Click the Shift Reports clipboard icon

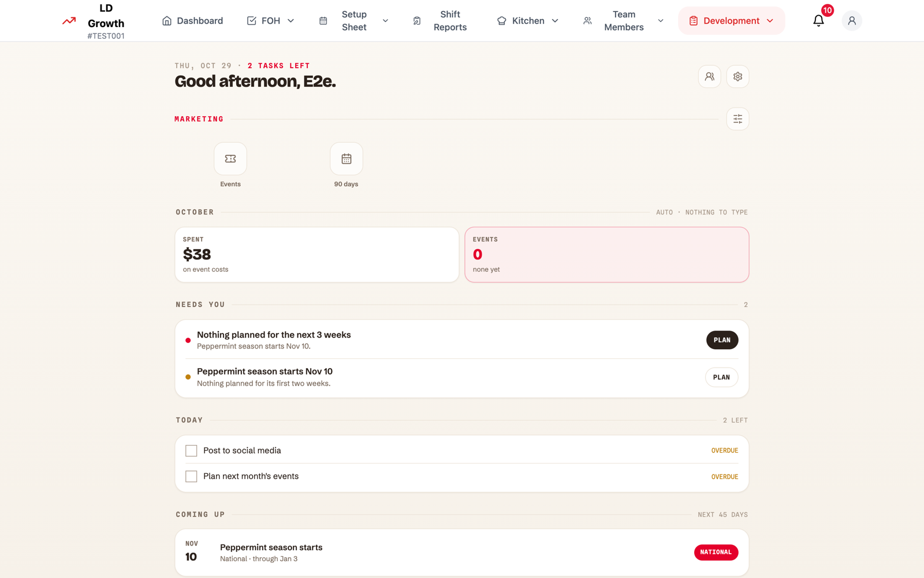coord(417,21)
